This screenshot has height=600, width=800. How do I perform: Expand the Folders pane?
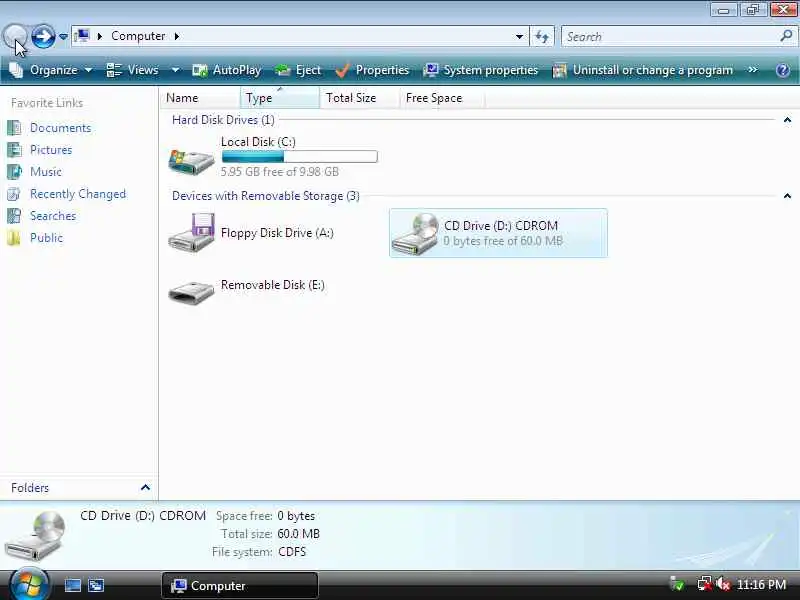pyautogui.click(x=145, y=488)
